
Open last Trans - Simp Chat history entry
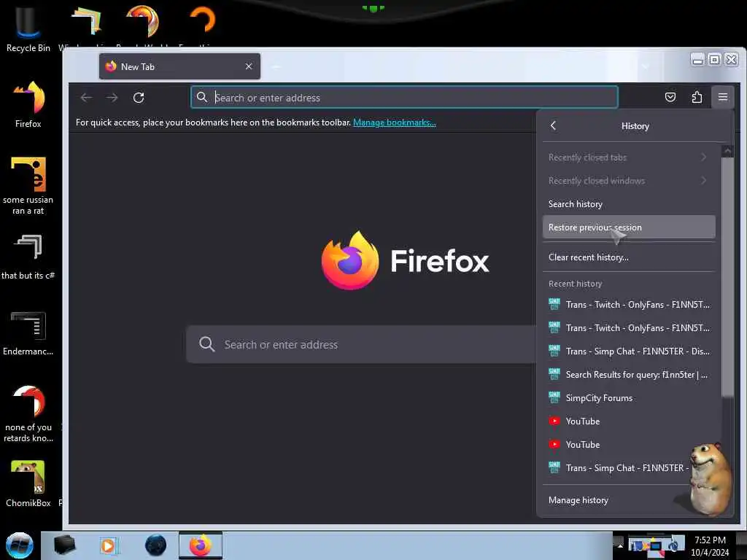(619, 467)
